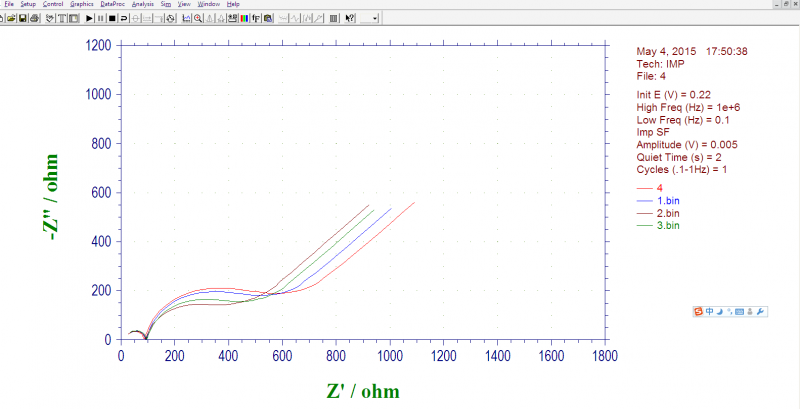Viewport: 800px width, 409px height.
Task: Open the File menu
Action: (9, 4)
